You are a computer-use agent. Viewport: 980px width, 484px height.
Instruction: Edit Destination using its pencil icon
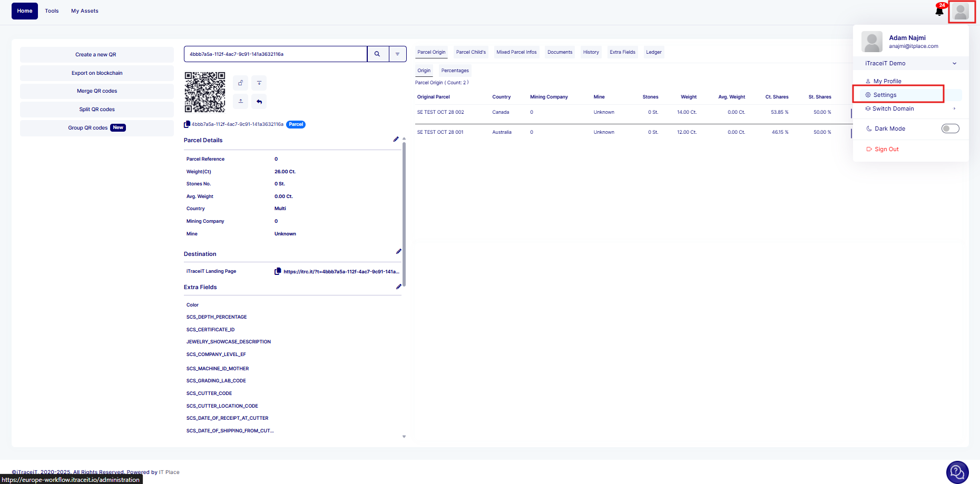click(x=398, y=252)
